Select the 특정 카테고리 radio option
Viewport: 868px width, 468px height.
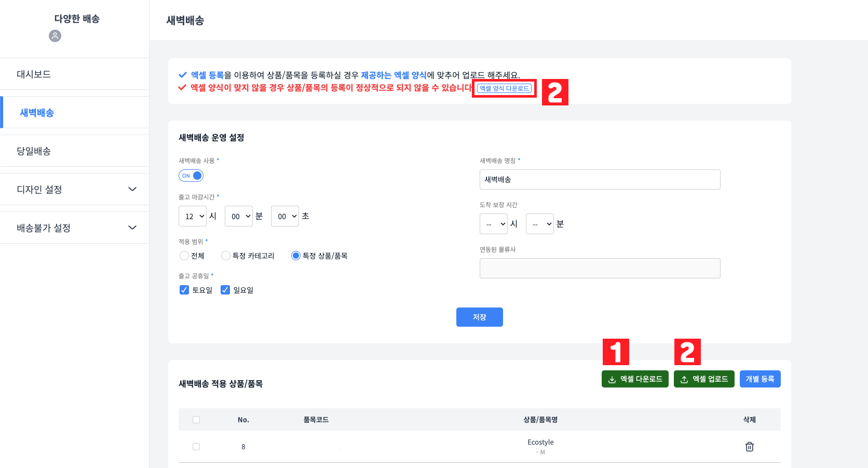[x=225, y=256]
